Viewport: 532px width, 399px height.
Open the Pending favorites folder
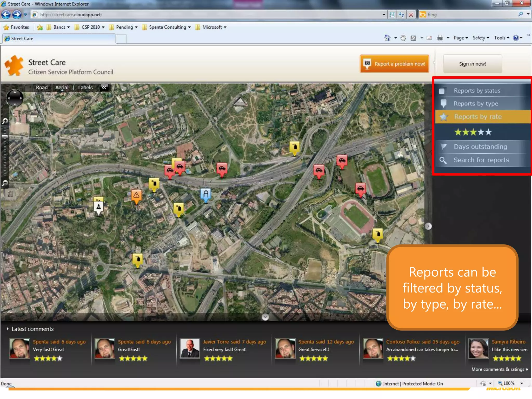point(123,27)
